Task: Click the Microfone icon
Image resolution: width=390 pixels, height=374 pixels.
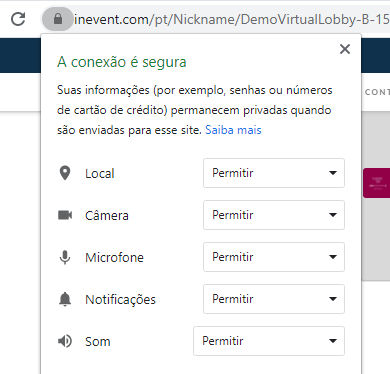Action: point(65,257)
